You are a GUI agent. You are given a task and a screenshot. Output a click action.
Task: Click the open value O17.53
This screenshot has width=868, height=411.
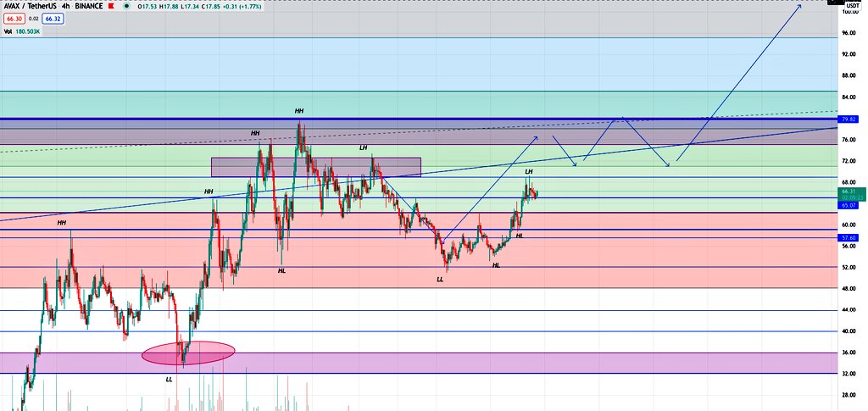pyautogui.click(x=147, y=7)
